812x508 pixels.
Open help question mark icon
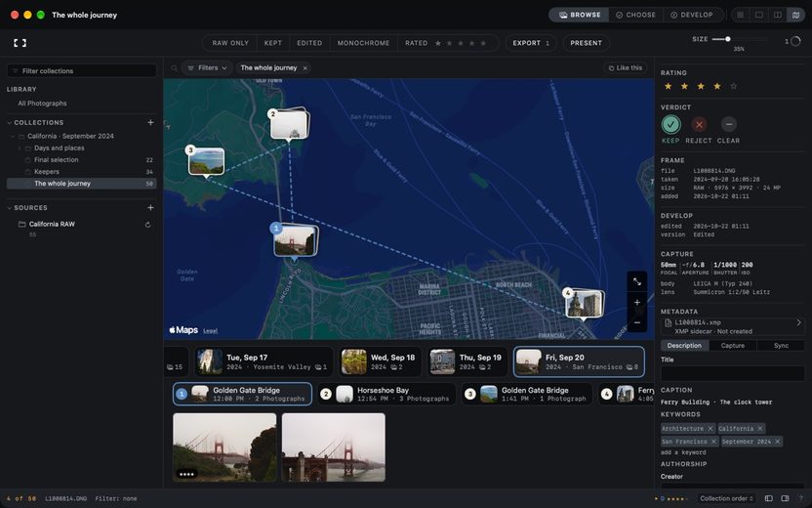[x=801, y=498]
